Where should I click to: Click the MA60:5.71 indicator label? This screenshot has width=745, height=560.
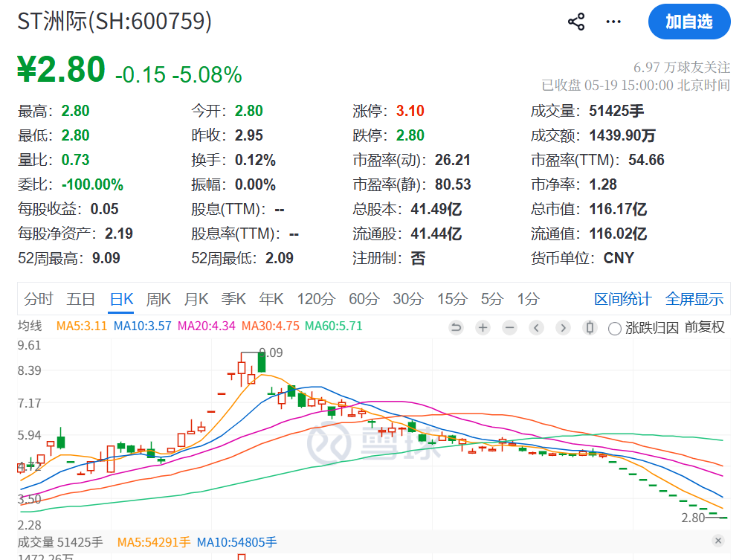tap(334, 326)
